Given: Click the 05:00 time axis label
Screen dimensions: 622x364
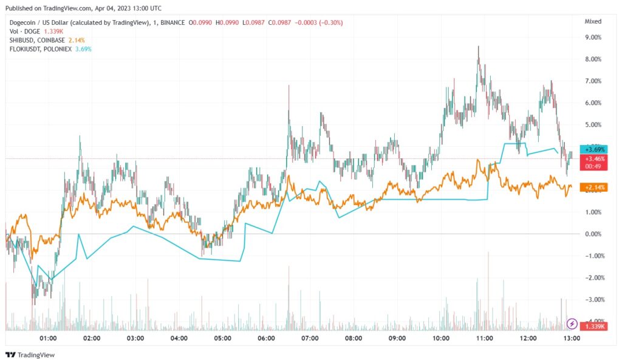Looking at the screenshot, I should point(222,339).
